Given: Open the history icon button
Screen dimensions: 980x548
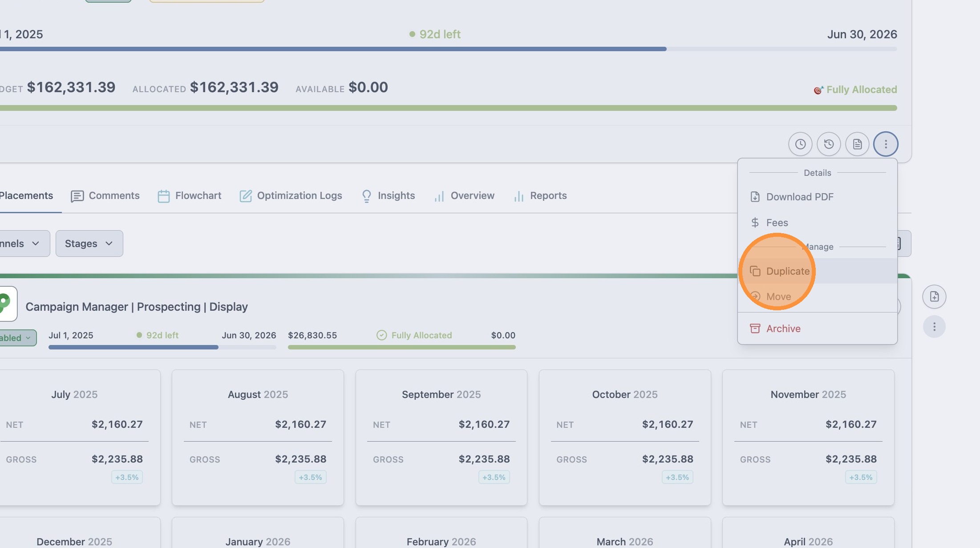Looking at the screenshot, I should pyautogui.click(x=829, y=144).
